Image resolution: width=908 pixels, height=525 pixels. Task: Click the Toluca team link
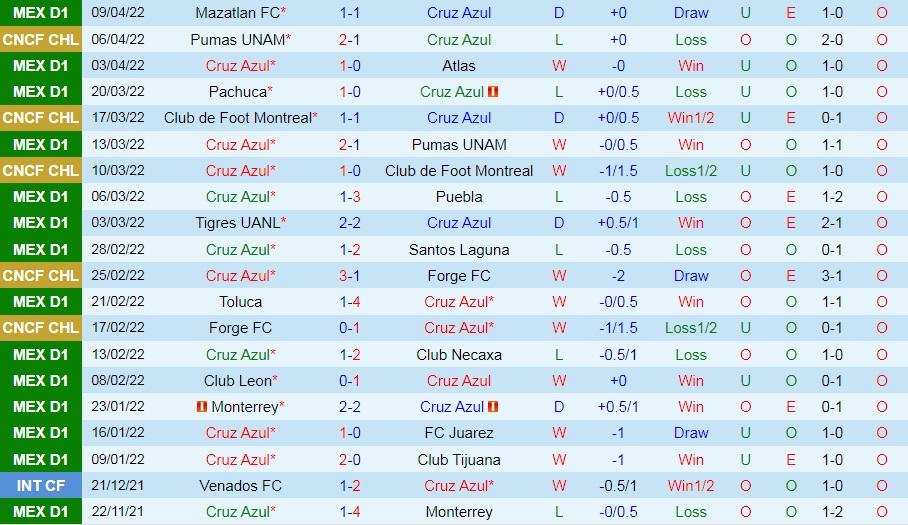(x=240, y=301)
